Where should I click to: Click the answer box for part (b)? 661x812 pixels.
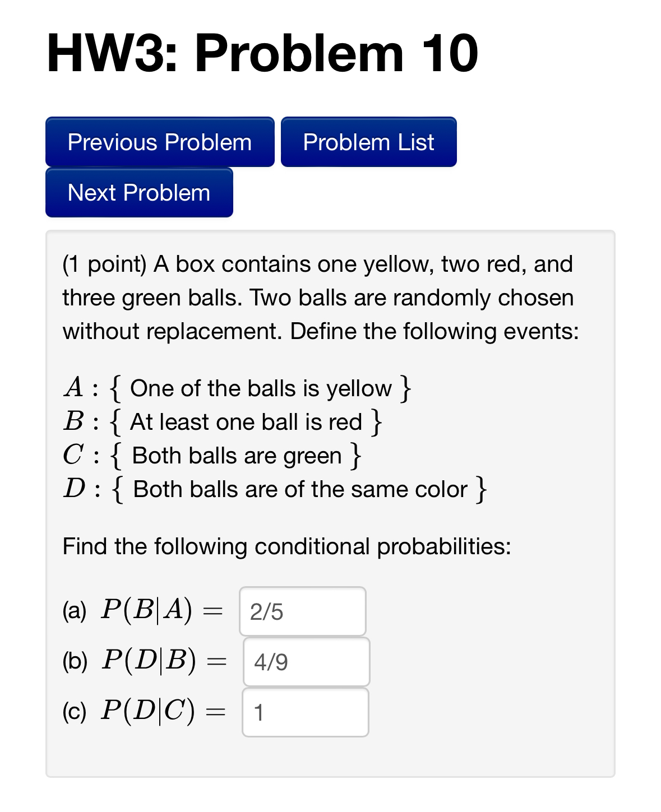tap(306, 661)
